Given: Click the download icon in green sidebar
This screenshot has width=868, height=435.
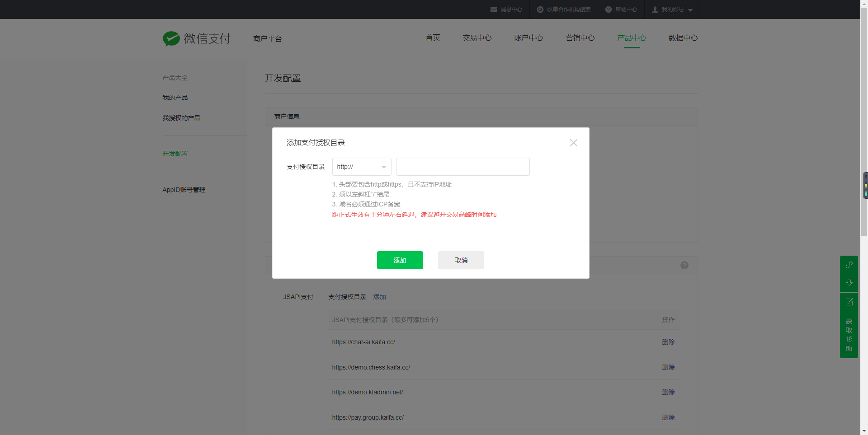Looking at the screenshot, I should (849, 283).
